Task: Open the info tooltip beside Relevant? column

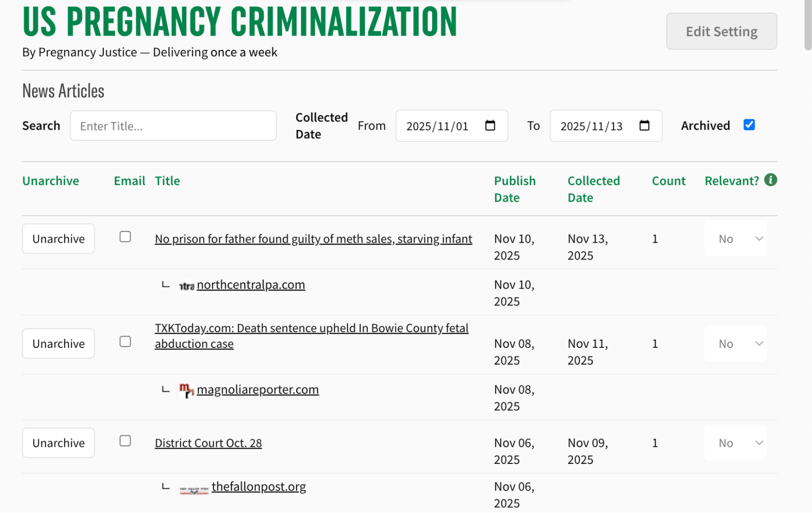Action: 771,180
